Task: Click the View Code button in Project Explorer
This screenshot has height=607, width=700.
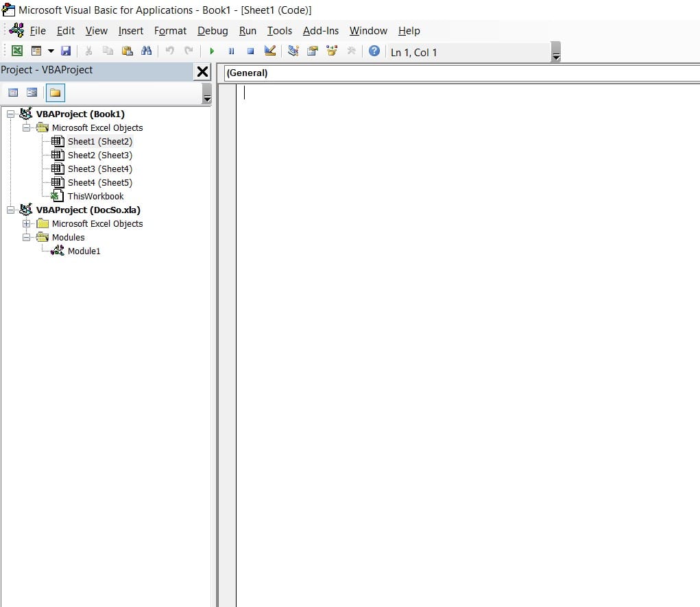Action: pos(12,92)
